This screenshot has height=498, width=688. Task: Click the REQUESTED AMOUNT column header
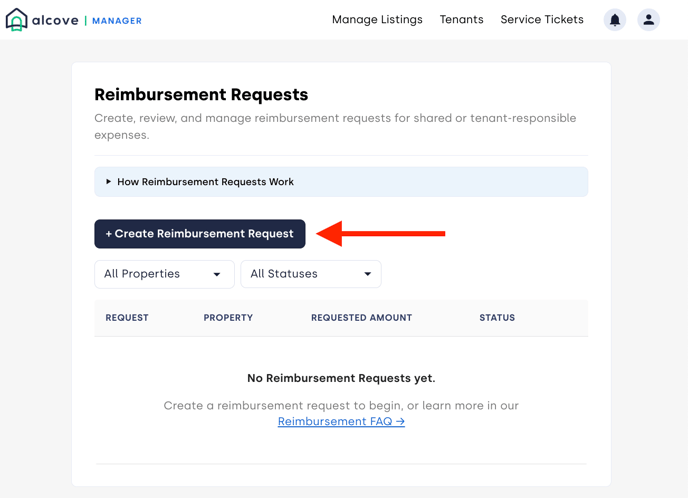point(361,318)
